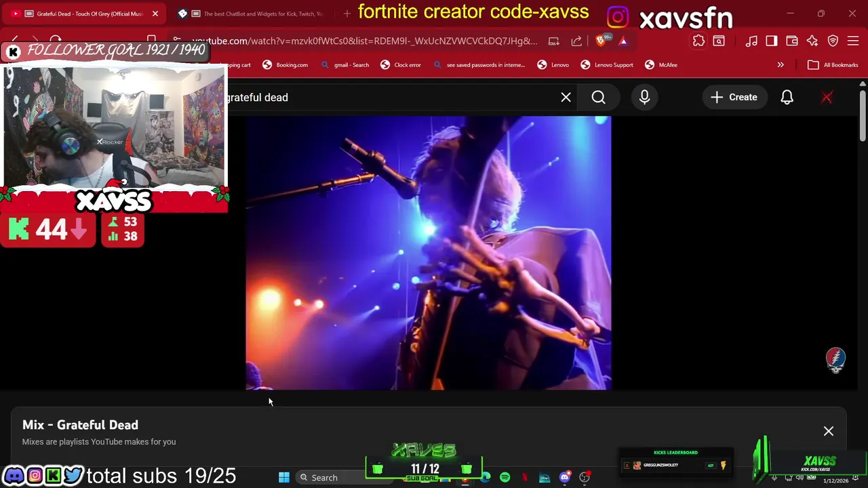The width and height of the screenshot is (868, 488).
Task: Open the Lenovo bookmark
Action: (x=553, y=65)
